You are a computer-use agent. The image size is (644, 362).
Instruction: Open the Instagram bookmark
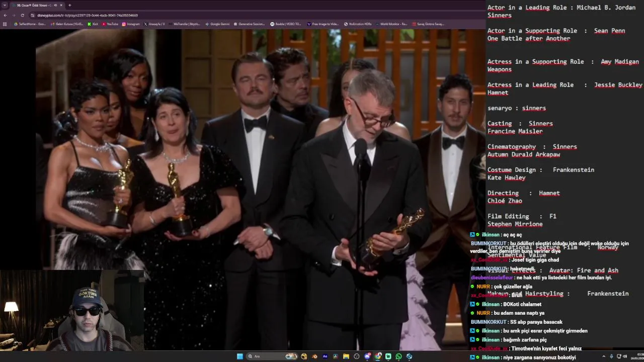pos(131,24)
